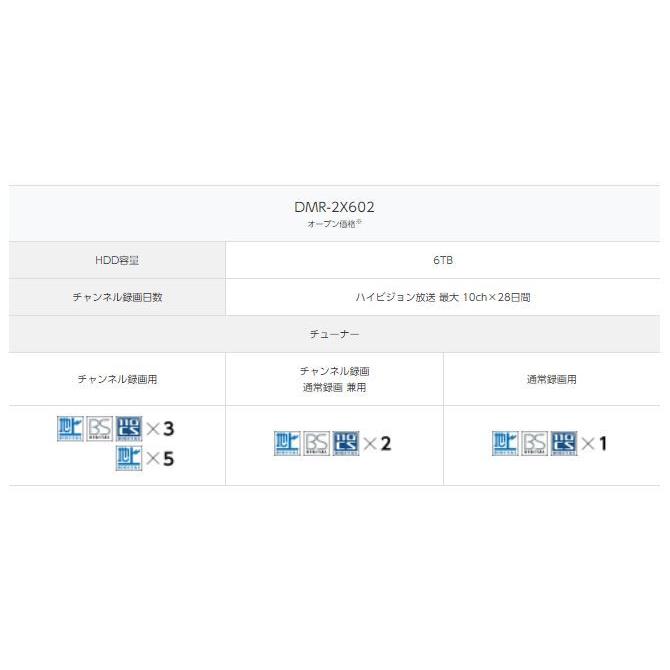Click the 110 CS icon beside ×3
The height and width of the screenshot is (670, 670).
pos(129,428)
